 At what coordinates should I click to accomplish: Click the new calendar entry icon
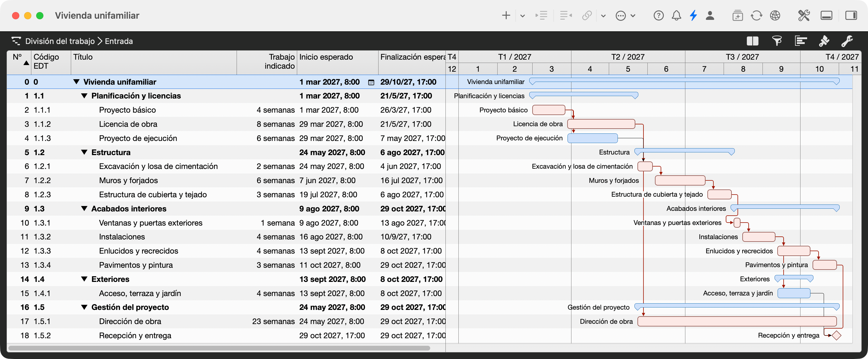[737, 15]
